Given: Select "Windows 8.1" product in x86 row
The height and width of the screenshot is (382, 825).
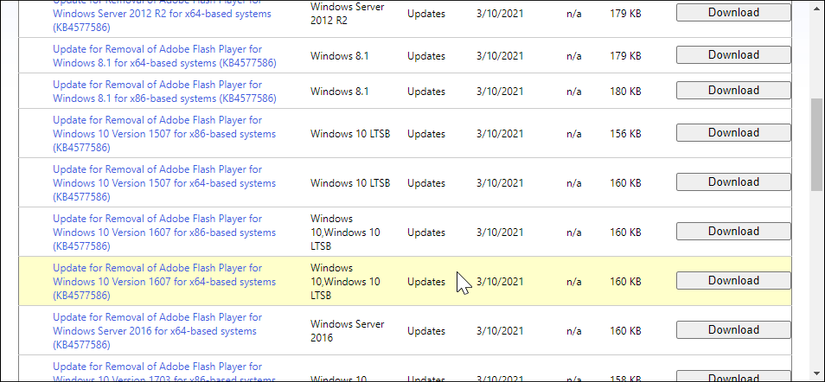Looking at the screenshot, I should tap(339, 92).
